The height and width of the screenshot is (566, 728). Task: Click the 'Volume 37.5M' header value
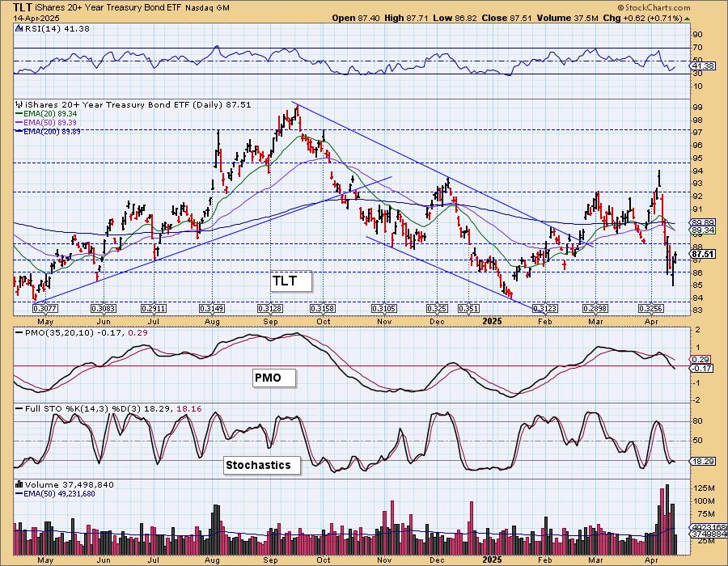click(x=567, y=18)
